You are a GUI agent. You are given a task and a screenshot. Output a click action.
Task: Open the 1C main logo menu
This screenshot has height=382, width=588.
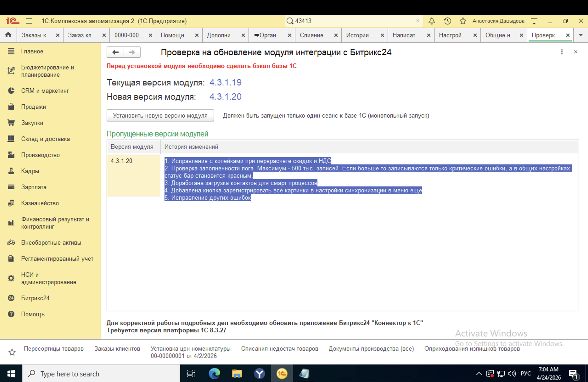(x=13, y=21)
